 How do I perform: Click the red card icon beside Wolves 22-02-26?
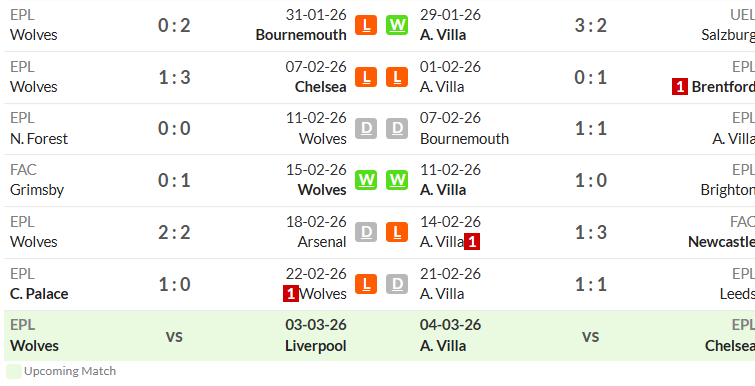(x=291, y=294)
